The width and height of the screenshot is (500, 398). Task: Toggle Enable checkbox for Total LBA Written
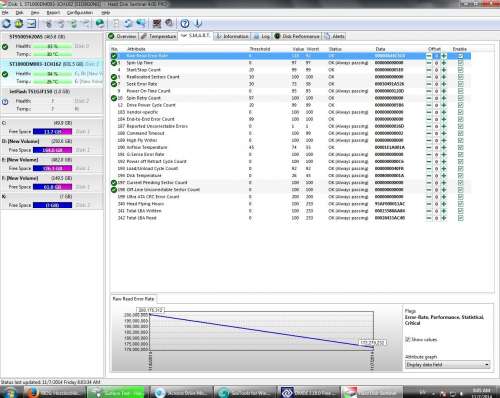pyautogui.click(x=460, y=211)
